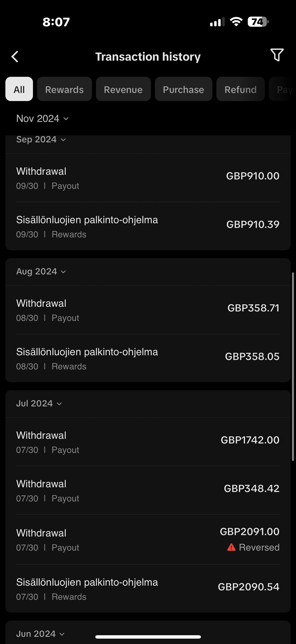Select the Purchase filter tab
Image resolution: width=296 pixels, height=644 pixels.
183,89
